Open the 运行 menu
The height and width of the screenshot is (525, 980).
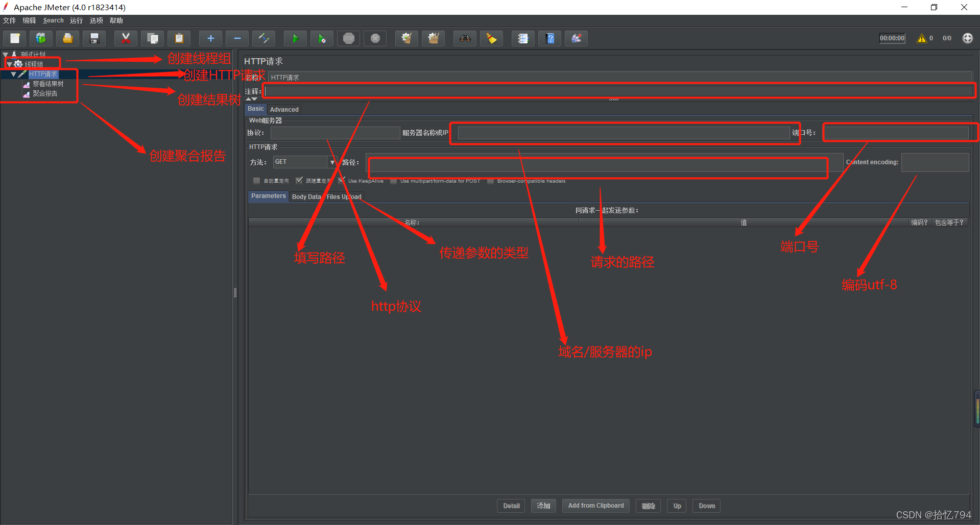(x=76, y=20)
